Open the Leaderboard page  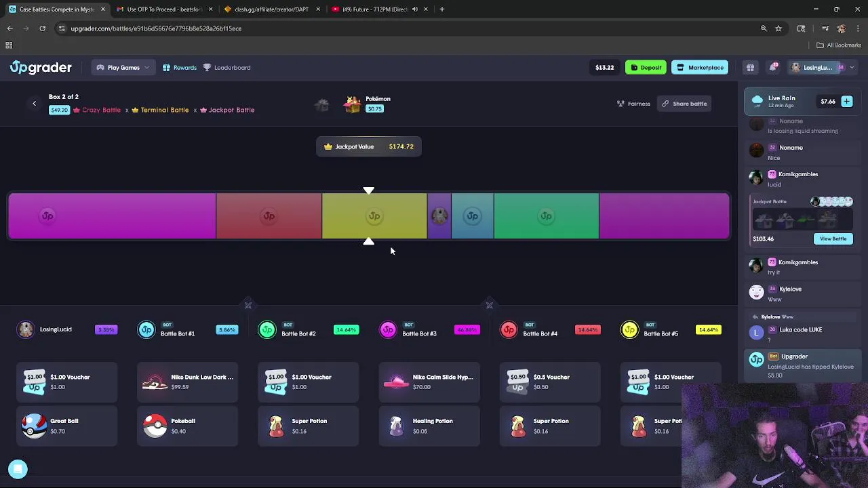click(227, 67)
